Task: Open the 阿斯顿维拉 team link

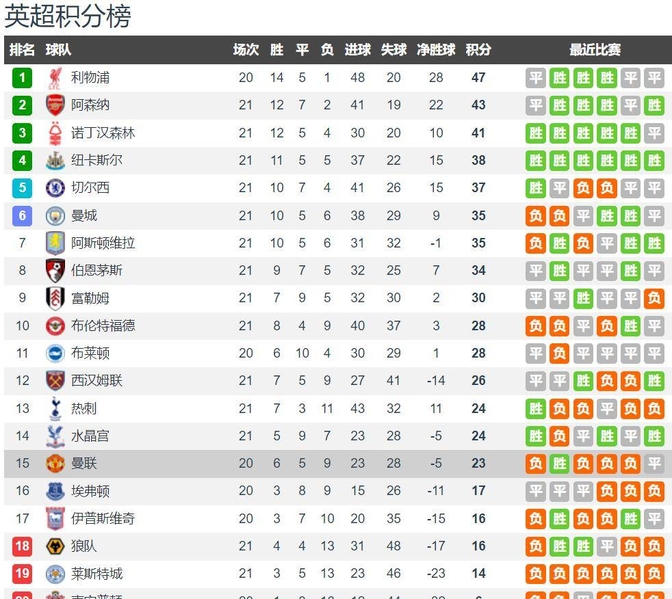Action: (x=103, y=243)
